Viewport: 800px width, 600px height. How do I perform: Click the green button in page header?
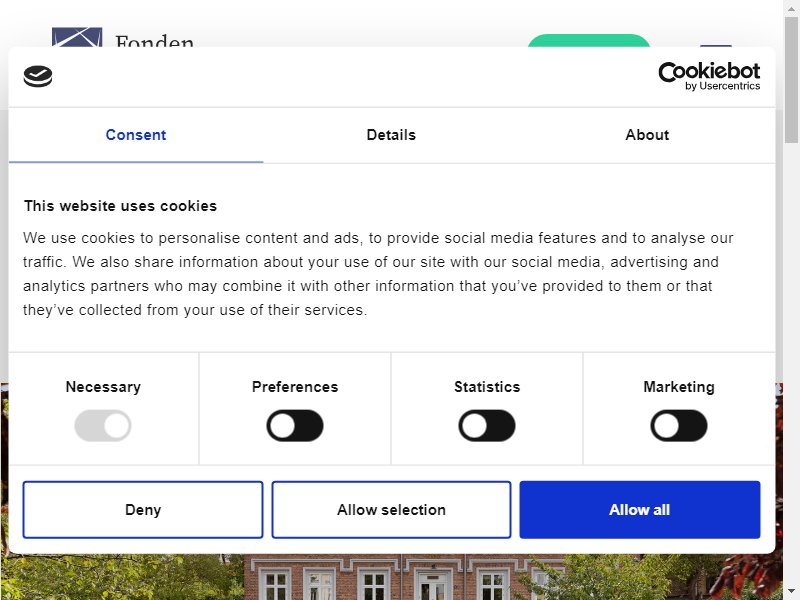588,41
